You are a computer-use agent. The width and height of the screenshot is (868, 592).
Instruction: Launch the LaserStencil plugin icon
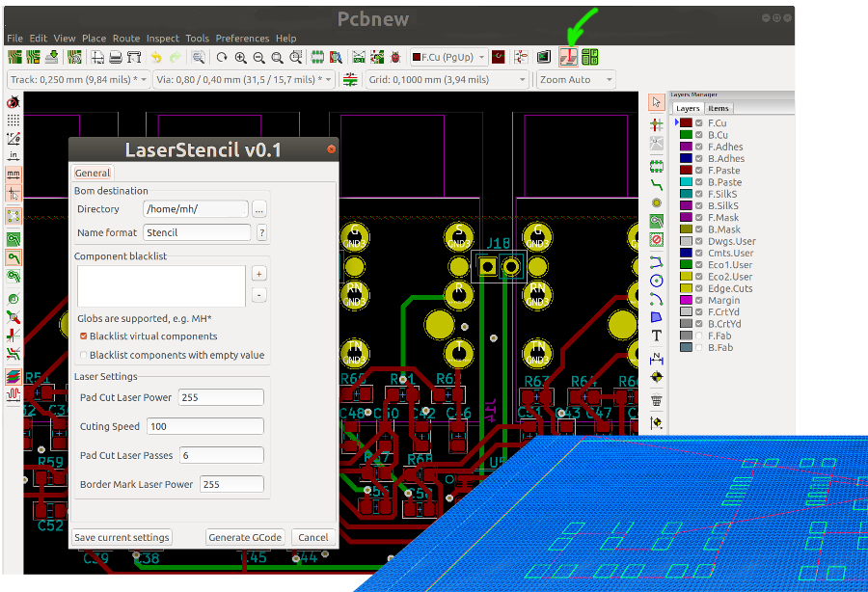pos(568,57)
